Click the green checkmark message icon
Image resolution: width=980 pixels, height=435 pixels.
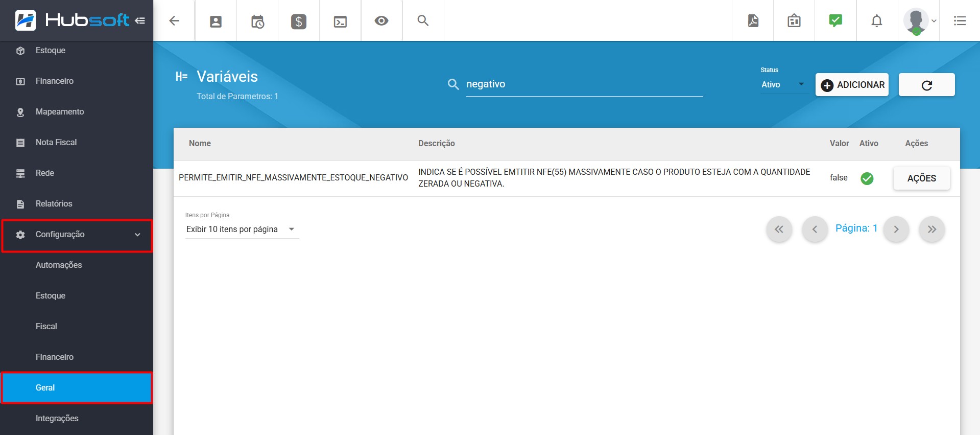point(835,20)
